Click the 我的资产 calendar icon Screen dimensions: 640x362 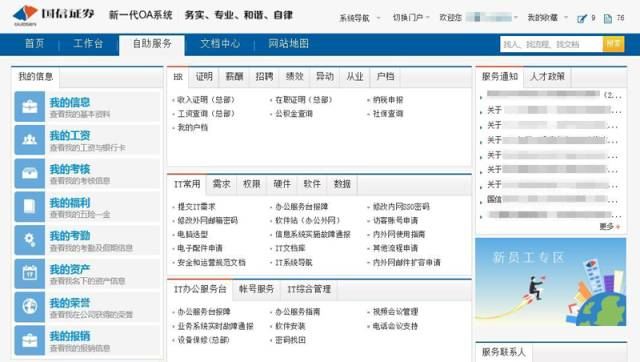click(x=29, y=273)
